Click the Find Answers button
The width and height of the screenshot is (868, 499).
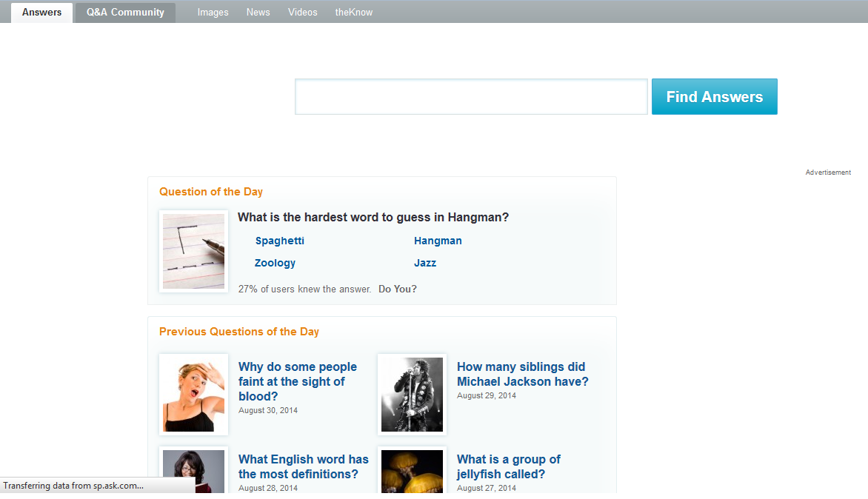pos(714,97)
